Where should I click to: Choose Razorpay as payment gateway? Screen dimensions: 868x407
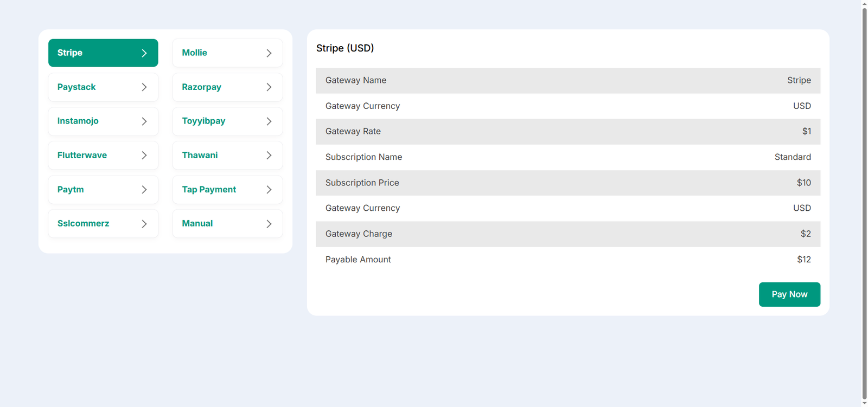pyautogui.click(x=201, y=87)
